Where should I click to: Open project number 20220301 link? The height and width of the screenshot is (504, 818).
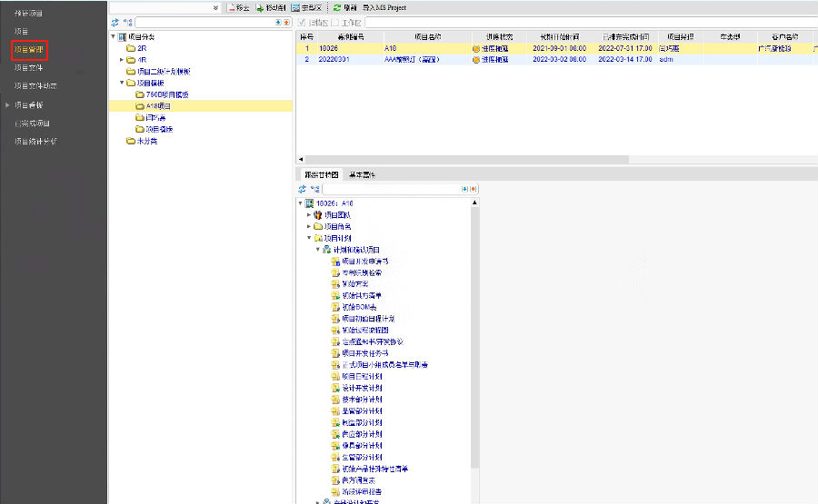[x=334, y=59]
